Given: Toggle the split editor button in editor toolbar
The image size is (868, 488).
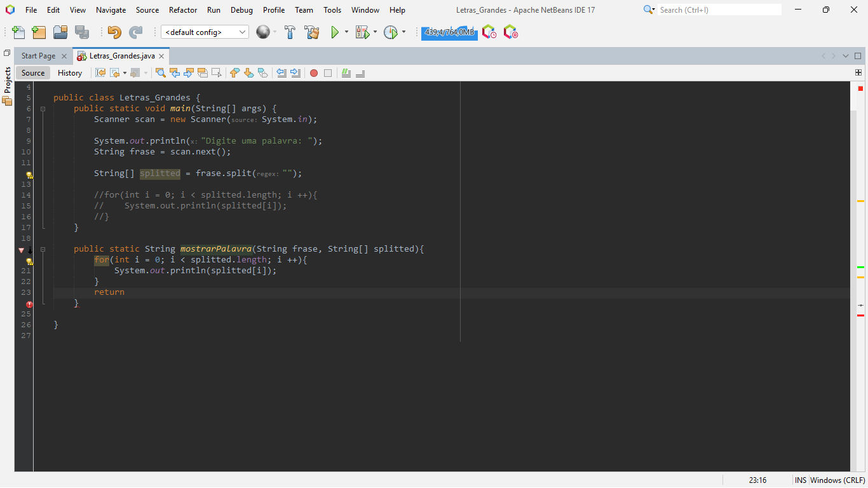Looking at the screenshot, I should click(x=858, y=72).
